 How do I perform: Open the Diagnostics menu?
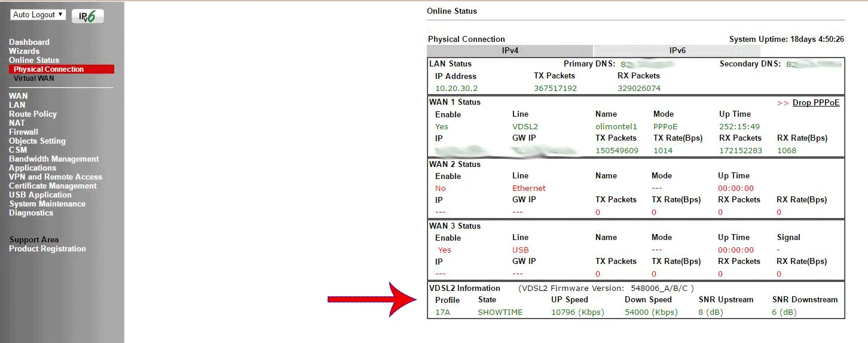(x=31, y=213)
